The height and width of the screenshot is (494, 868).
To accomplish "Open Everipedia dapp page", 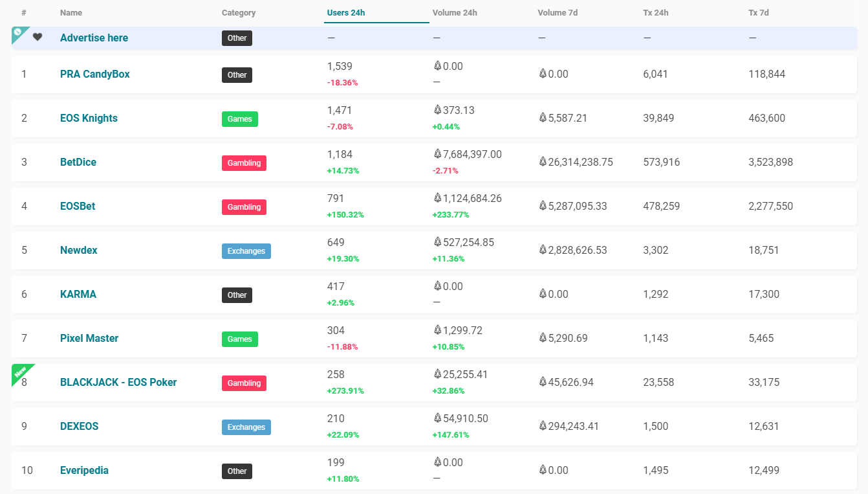I will point(84,470).
